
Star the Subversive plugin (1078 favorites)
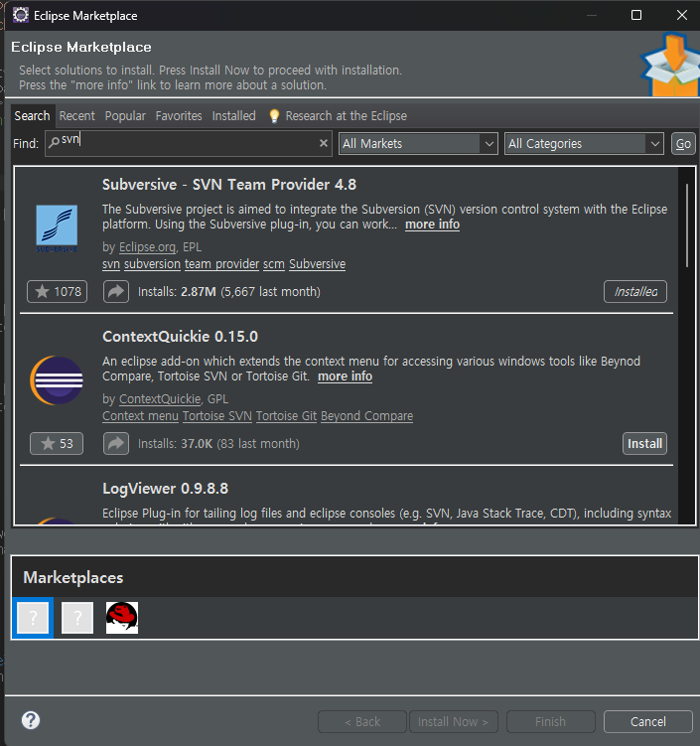57,292
